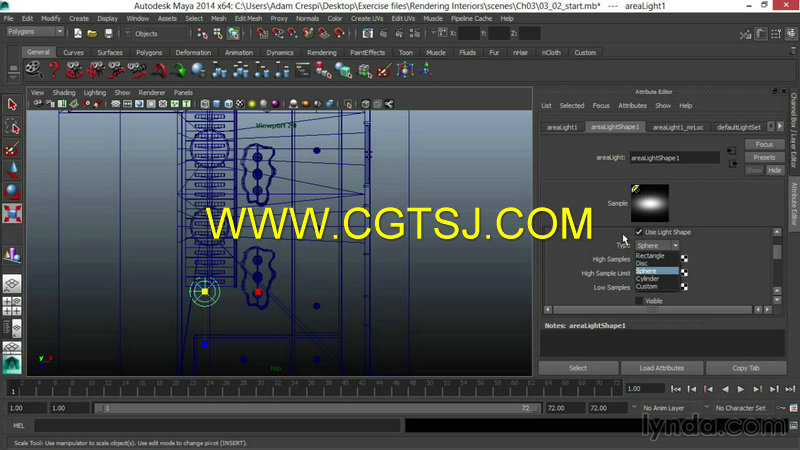The height and width of the screenshot is (450, 800).
Task: Turn on snap to curves magnet
Action: (278, 34)
